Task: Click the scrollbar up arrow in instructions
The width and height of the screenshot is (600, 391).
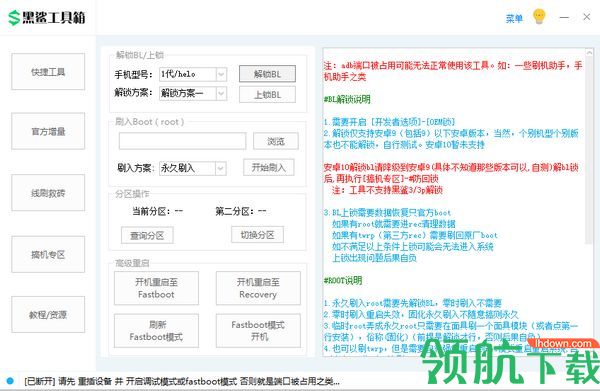Action: (x=589, y=52)
